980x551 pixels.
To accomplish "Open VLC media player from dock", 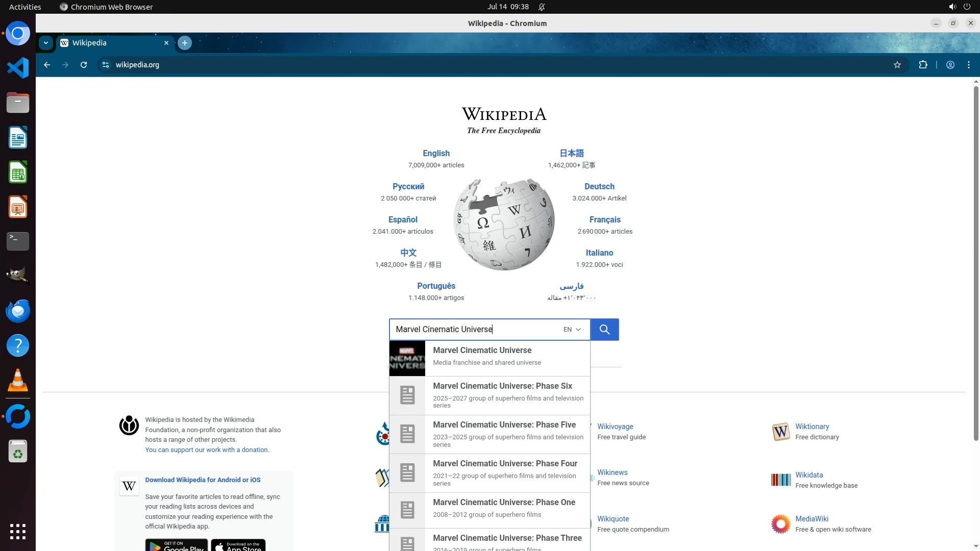I will click(x=18, y=381).
